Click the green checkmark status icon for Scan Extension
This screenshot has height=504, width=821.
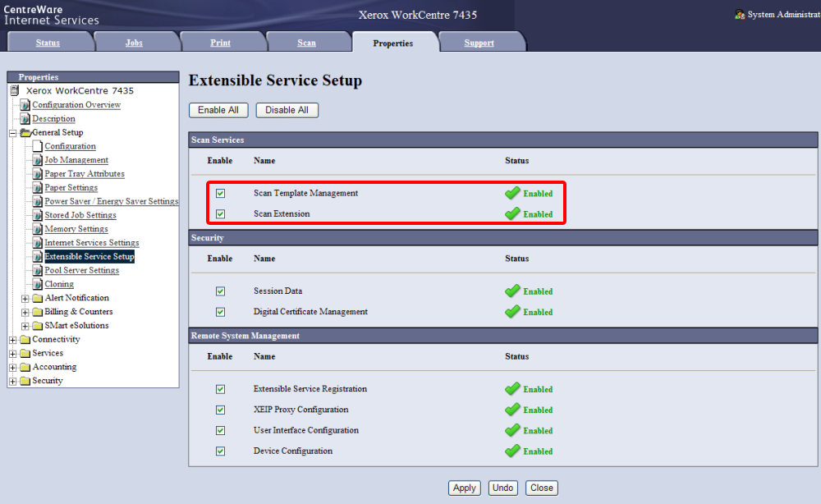tap(512, 213)
